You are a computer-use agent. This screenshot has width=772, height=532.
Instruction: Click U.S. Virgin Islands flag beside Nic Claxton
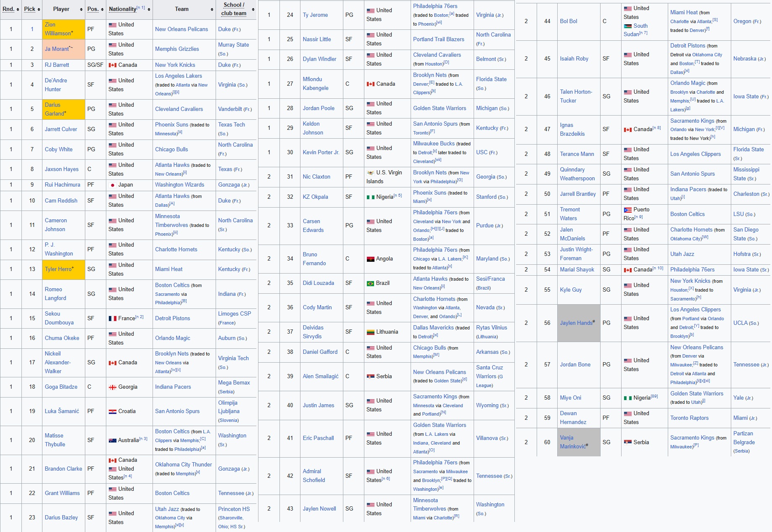tap(370, 173)
